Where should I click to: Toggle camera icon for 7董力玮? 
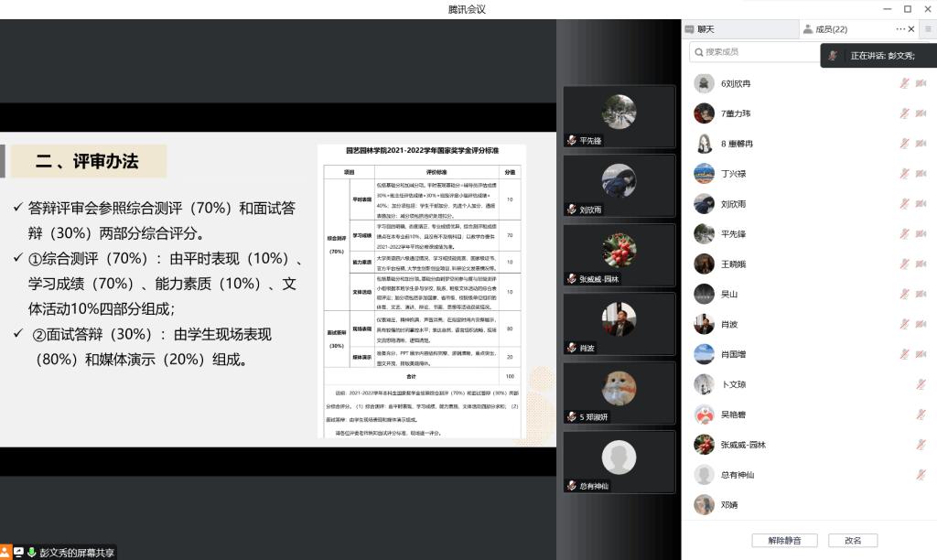point(921,113)
